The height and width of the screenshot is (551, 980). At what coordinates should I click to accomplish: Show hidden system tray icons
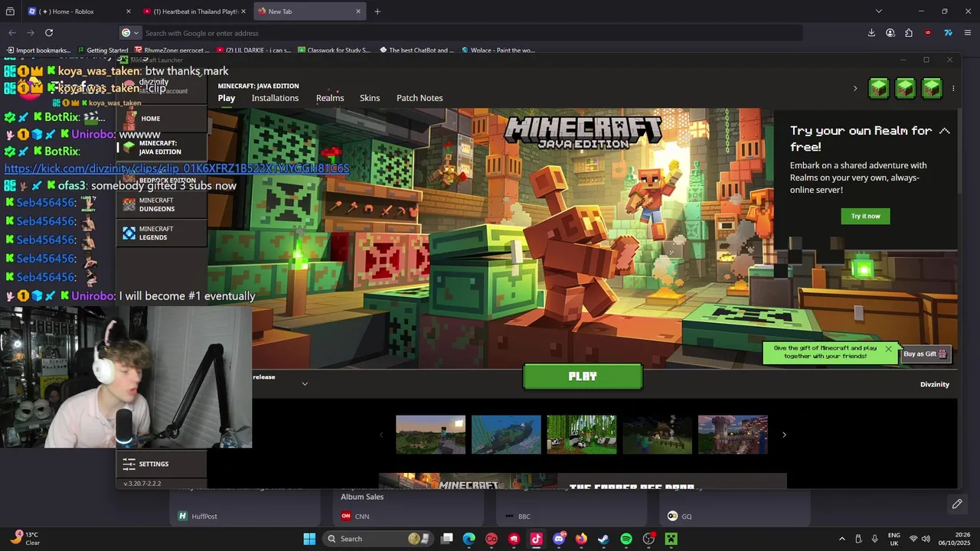pyautogui.click(x=842, y=539)
